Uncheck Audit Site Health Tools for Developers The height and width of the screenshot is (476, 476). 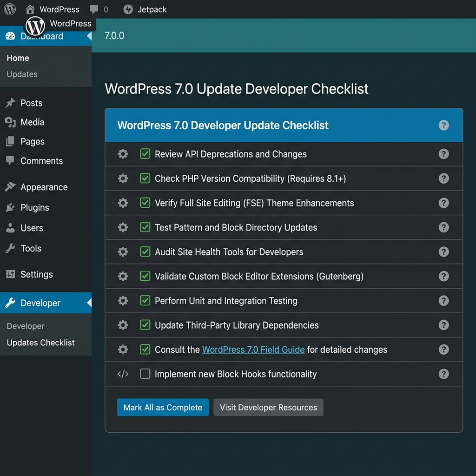145,251
